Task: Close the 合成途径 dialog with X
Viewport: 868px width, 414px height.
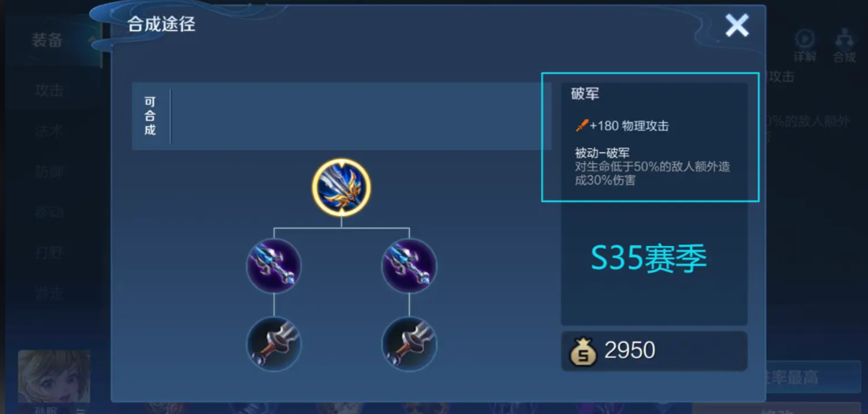Action: pyautogui.click(x=737, y=25)
